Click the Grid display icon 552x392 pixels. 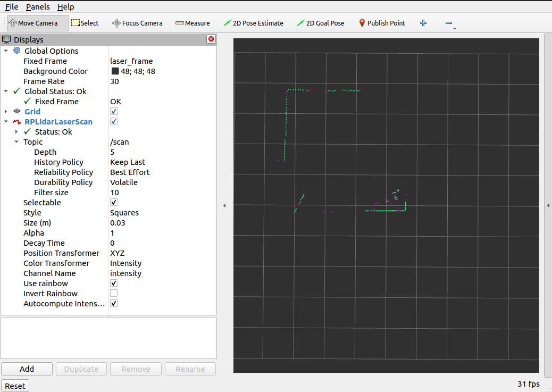click(x=17, y=111)
